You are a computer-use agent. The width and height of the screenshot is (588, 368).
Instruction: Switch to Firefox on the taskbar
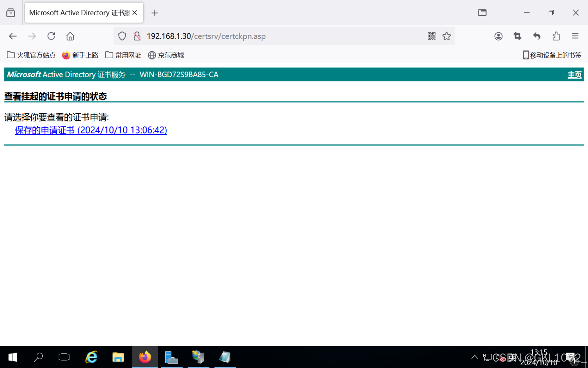coord(145,357)
